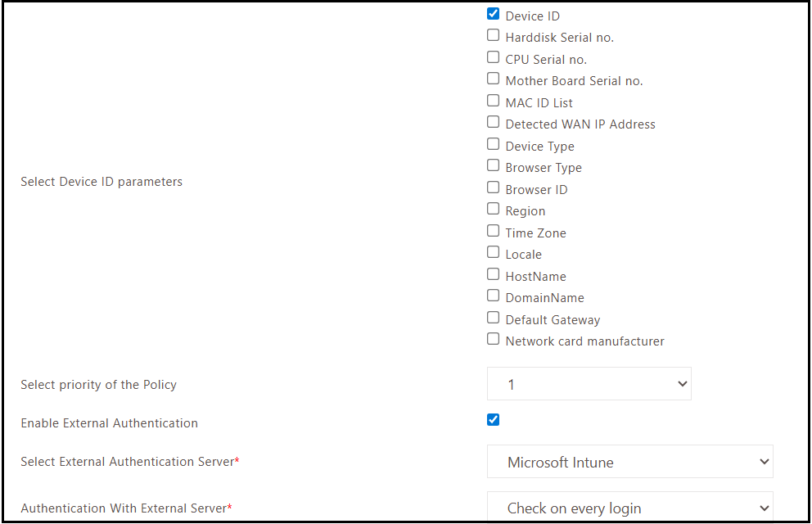Enable the HostName checkbox

(x=493, y=274)
